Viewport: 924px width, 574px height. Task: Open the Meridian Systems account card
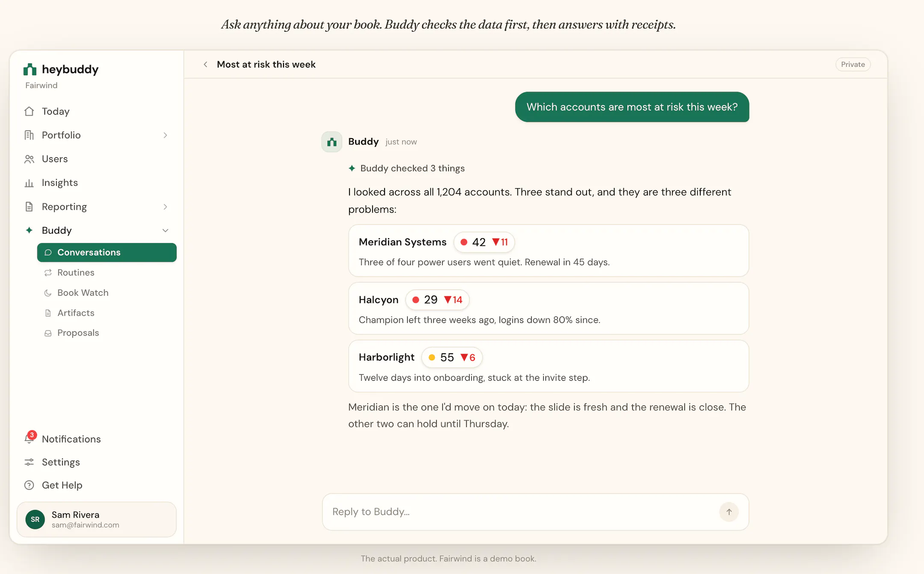click(548, 251)
